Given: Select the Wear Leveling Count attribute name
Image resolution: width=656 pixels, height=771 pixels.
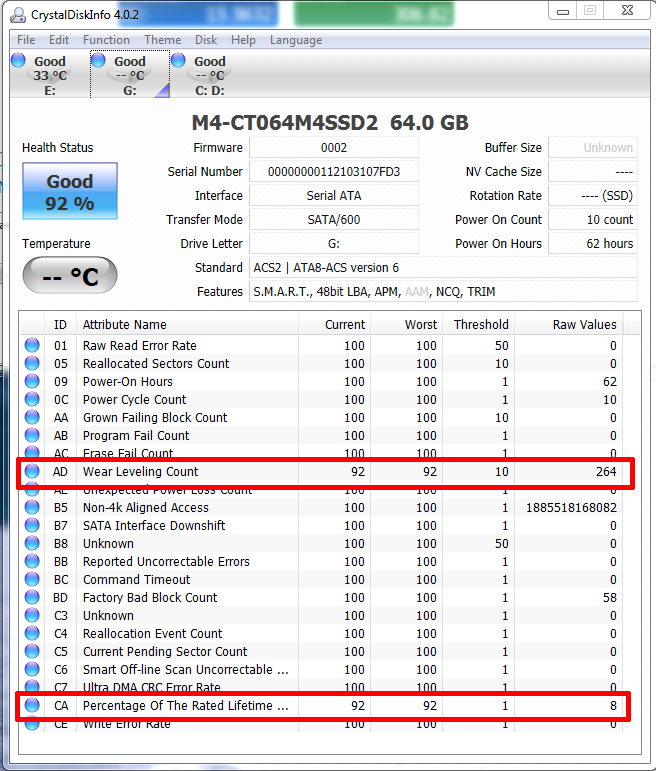Looking at the screenshot, I should coord(141,472).
